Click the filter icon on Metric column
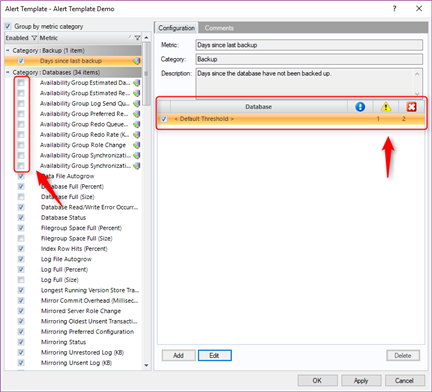Image resolution: width=432 pixels, height=392 pixels. pyautogui.click(x=137, y=38)
